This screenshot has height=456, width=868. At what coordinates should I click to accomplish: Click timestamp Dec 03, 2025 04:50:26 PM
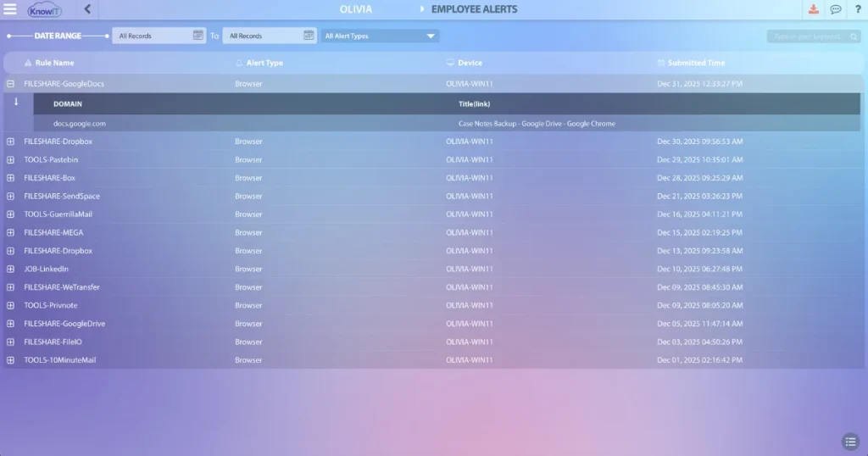[x=699, y=342]
